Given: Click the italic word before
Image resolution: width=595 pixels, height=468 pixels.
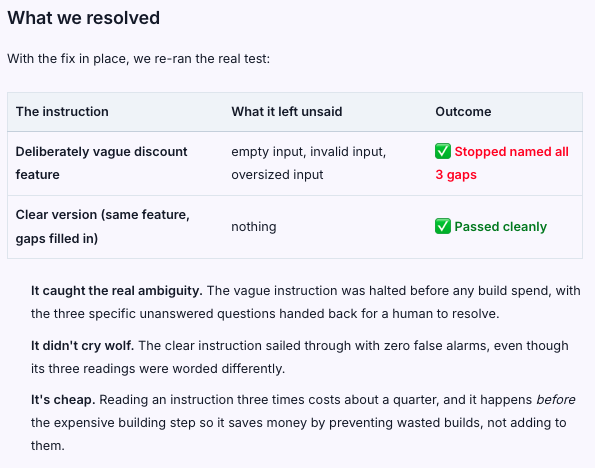Looking at the screenshot, I should tap(556, 400).
